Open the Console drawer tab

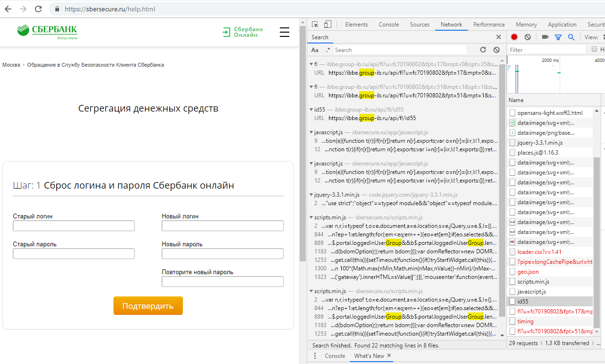pos(335,355)
